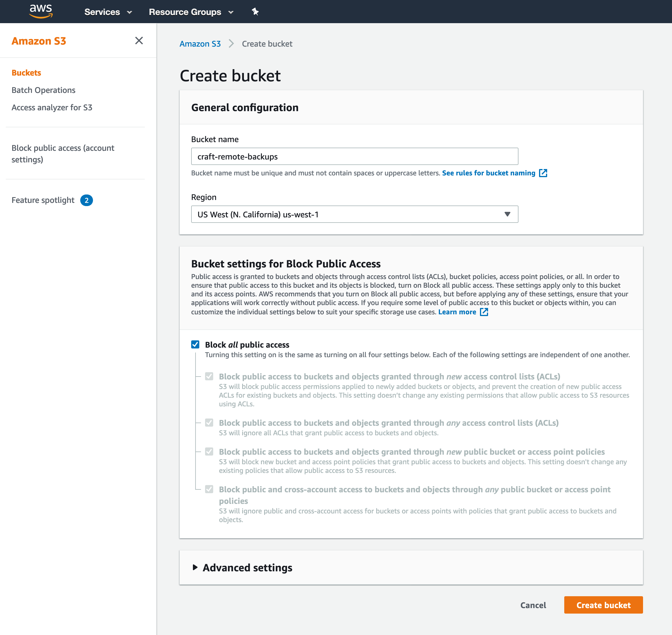Click the Create bucket button
This screenshot has width=672, height=635.
click(603, 605)
